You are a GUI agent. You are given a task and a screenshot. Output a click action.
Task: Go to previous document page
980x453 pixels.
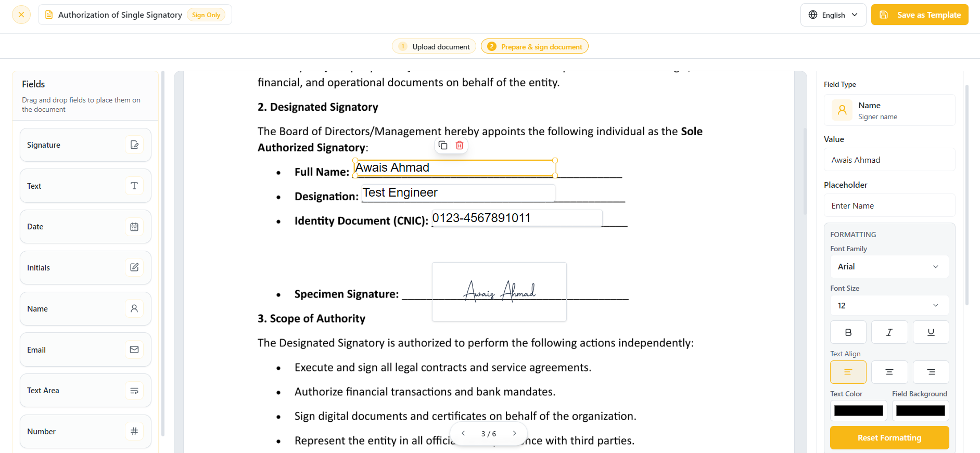[463, 433]
